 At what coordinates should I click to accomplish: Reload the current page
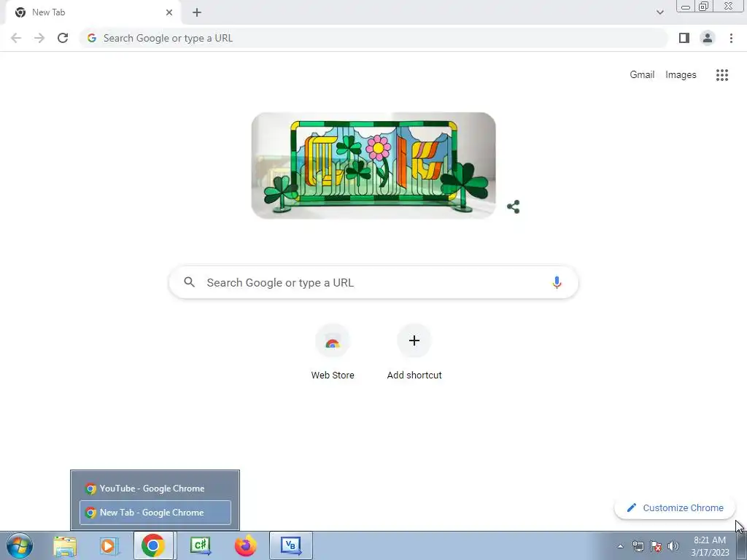pos(63,38)
